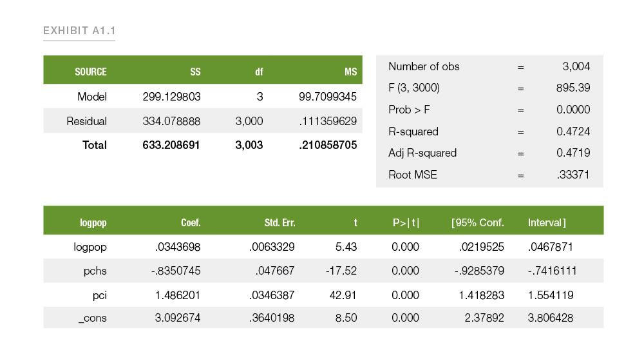
Task: Select the SOURCE column header
Action: [91, 72]
